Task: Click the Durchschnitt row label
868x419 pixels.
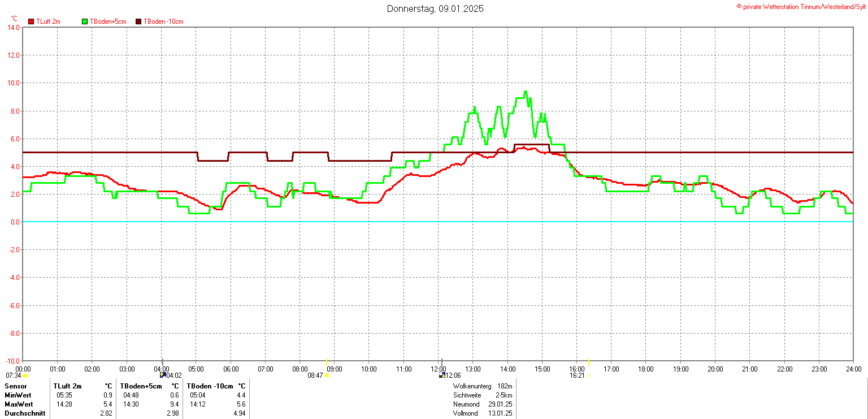Action: (24, 413)
